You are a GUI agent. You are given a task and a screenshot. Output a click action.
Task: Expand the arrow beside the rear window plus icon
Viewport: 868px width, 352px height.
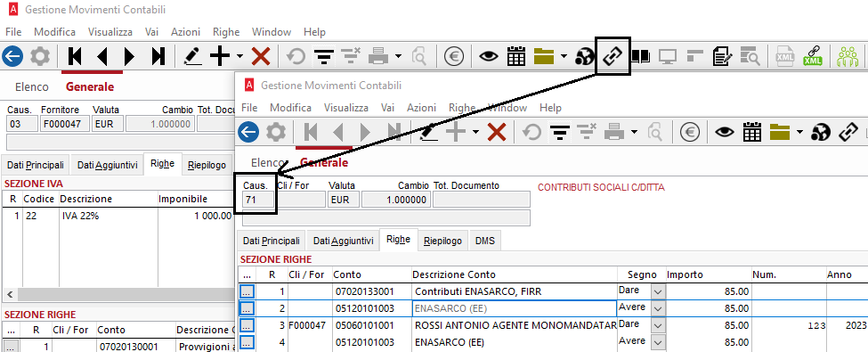pos(239,56)
